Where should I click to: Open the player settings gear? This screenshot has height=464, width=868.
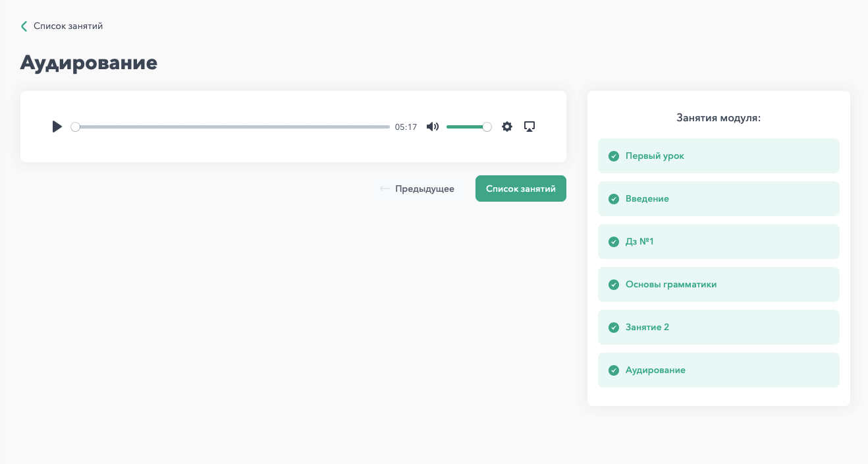point(506,127)
